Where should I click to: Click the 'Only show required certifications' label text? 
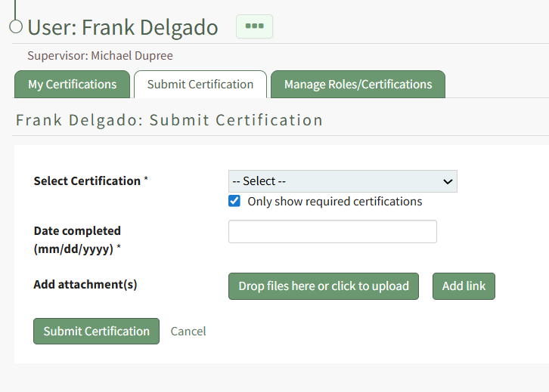[x=335, y=202]
